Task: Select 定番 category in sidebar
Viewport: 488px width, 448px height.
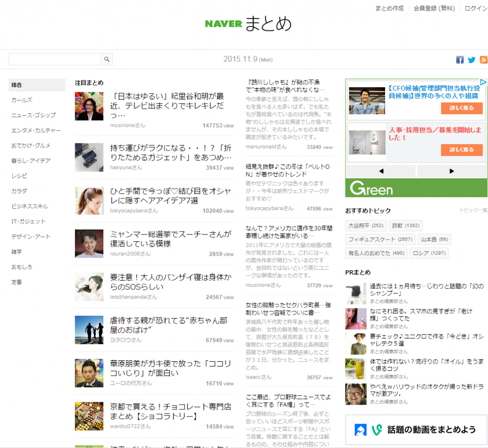Action: click(17, 282)
